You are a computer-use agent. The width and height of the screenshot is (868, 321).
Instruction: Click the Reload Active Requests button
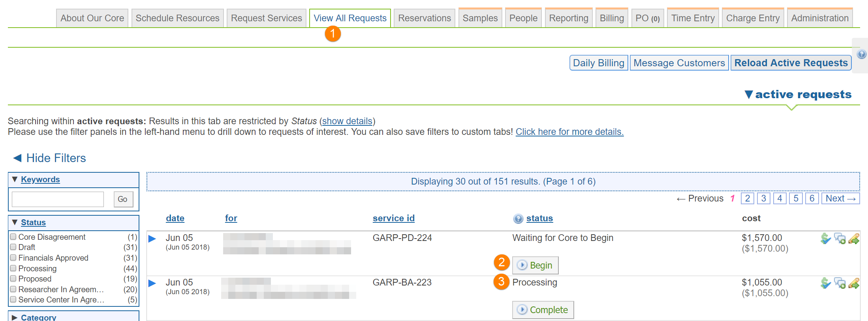[x=791, y=63]
